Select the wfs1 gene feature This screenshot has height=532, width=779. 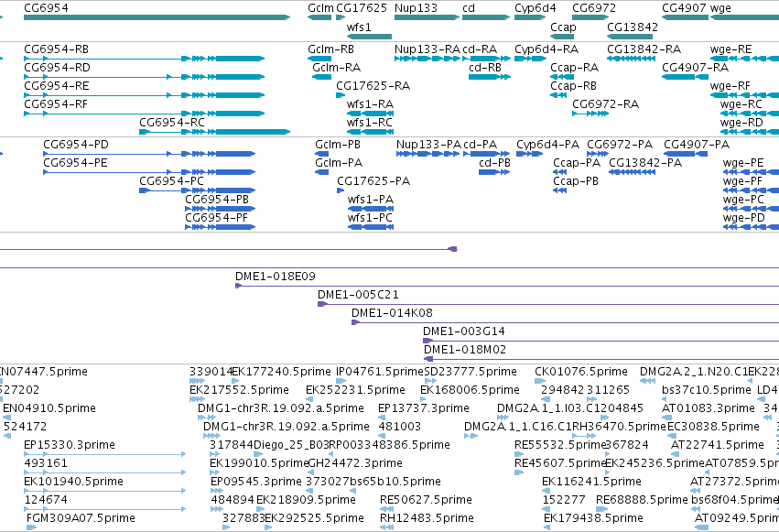coord(369,37)
